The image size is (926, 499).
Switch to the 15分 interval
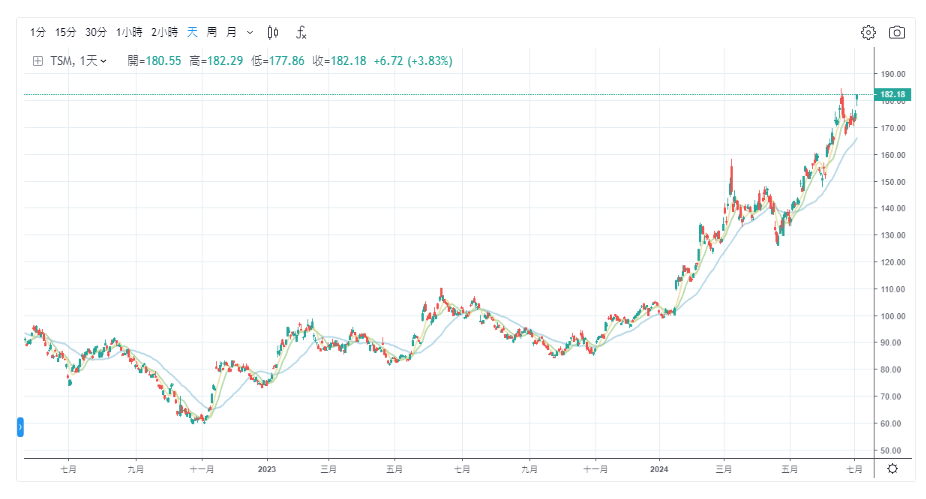coord(66,32)
